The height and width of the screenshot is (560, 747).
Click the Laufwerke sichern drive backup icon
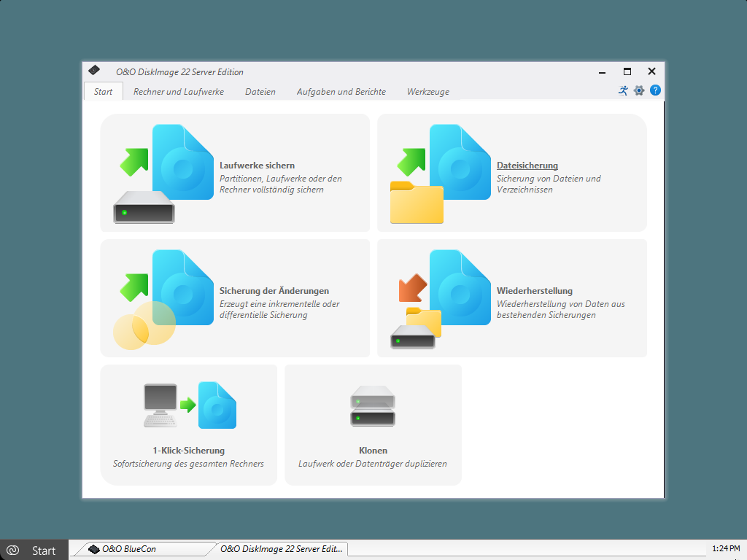(x=164, y=174)
